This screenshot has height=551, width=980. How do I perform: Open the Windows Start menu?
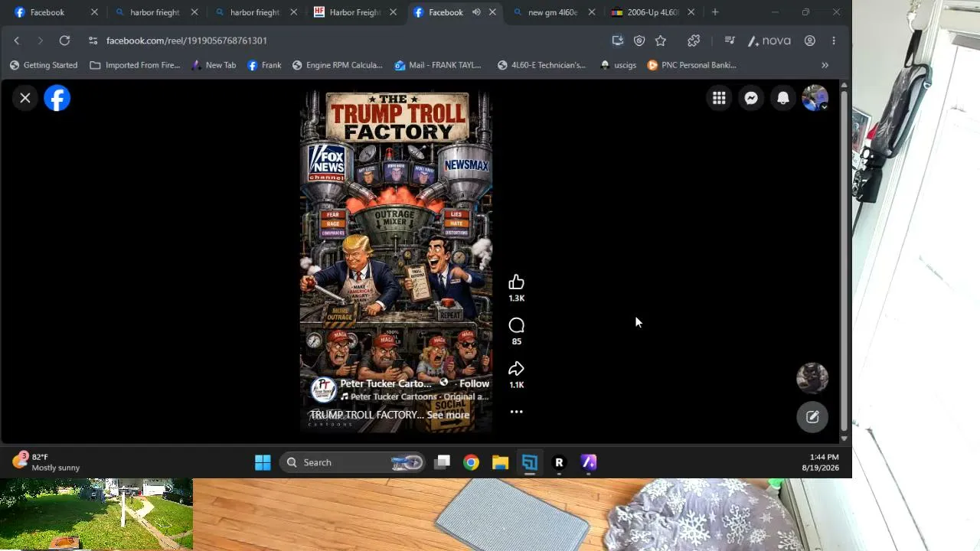point(263,462)
